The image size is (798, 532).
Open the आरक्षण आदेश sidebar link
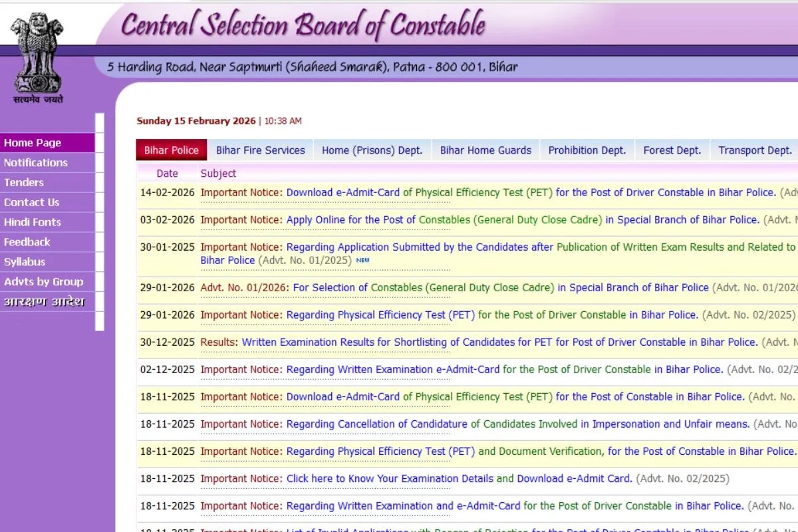pos(44,302)
